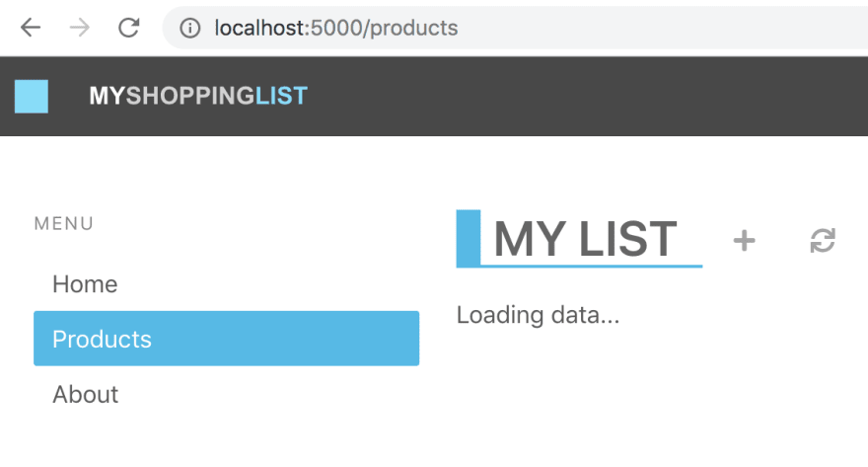Click the blue LIST word in the brand
868x467 pixels.
pyautogui.click(x=281, y=96)
